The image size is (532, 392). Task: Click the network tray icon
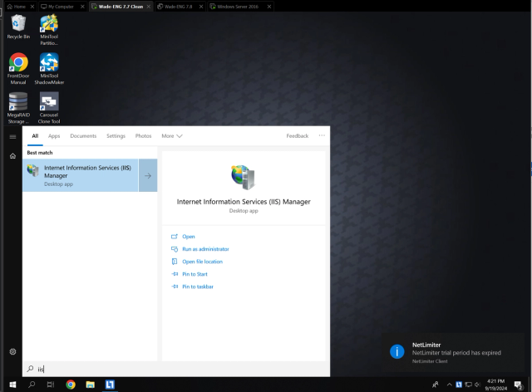point(469,385)
